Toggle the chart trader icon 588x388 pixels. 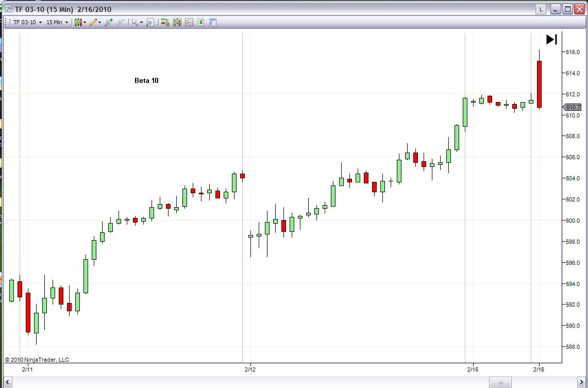pos(165,22)
